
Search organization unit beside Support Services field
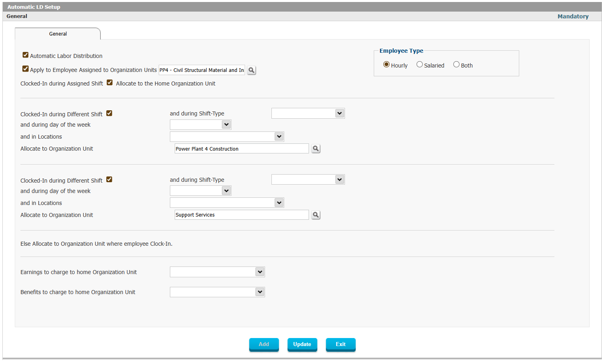pos(316,215)
